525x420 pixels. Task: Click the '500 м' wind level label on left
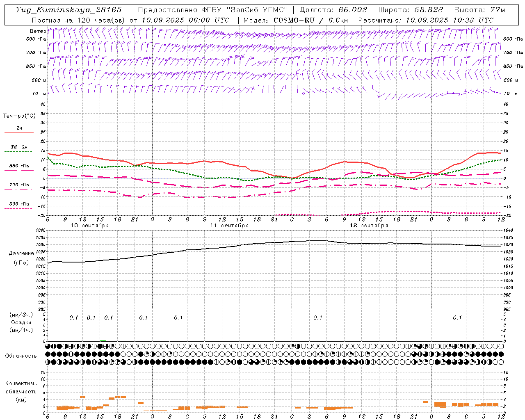39,80
